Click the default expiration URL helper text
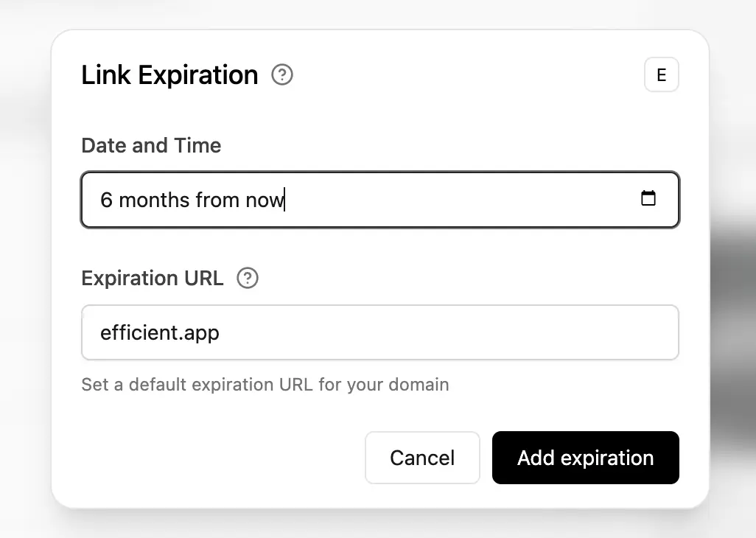The width and height of the screenshot is (756, 538). 265,384
